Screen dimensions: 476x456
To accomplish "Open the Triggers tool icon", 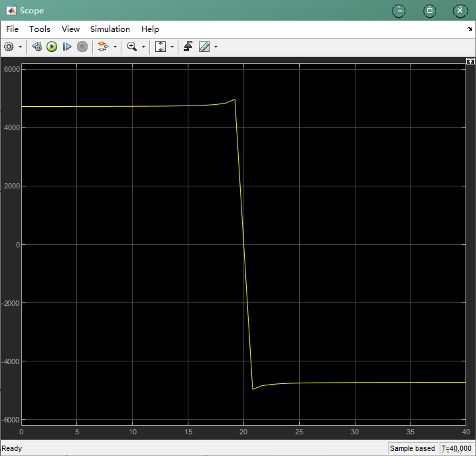I will [x=188, y=47].
